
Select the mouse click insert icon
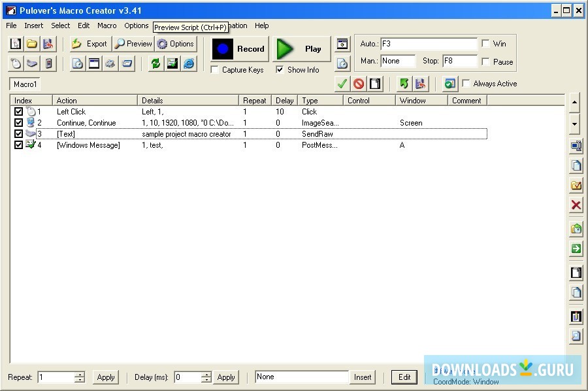[15, 63]
